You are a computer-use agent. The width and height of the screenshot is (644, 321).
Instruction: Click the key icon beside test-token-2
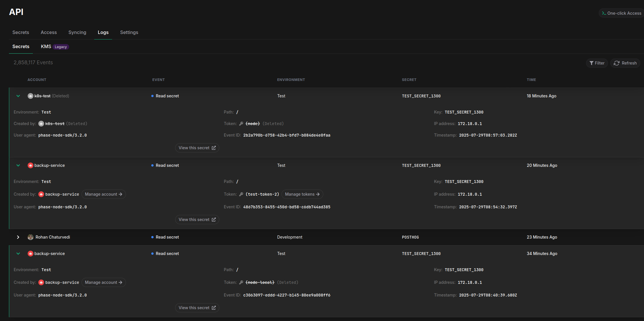[x=241, y=194]
